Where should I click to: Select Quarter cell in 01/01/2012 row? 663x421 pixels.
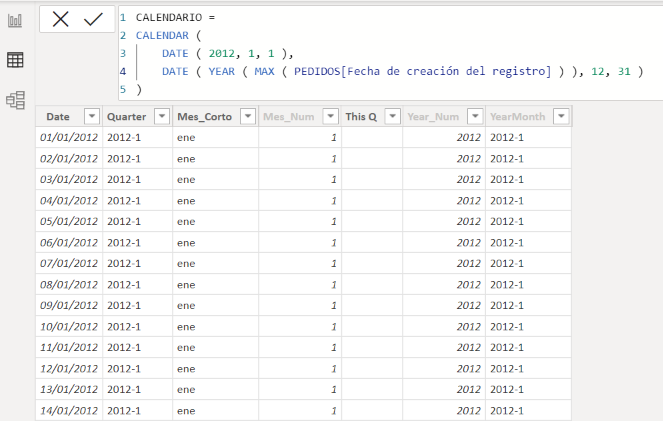137,137
